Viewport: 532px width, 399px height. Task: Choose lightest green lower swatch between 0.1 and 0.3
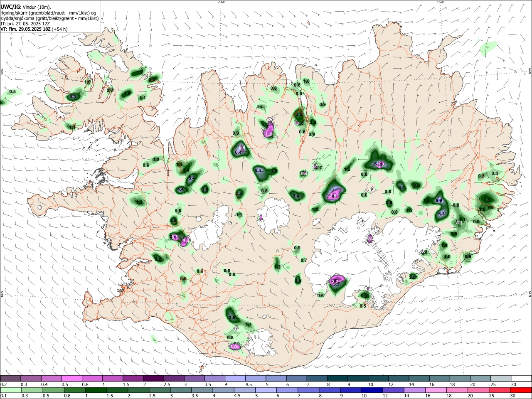tap(10, 390)
